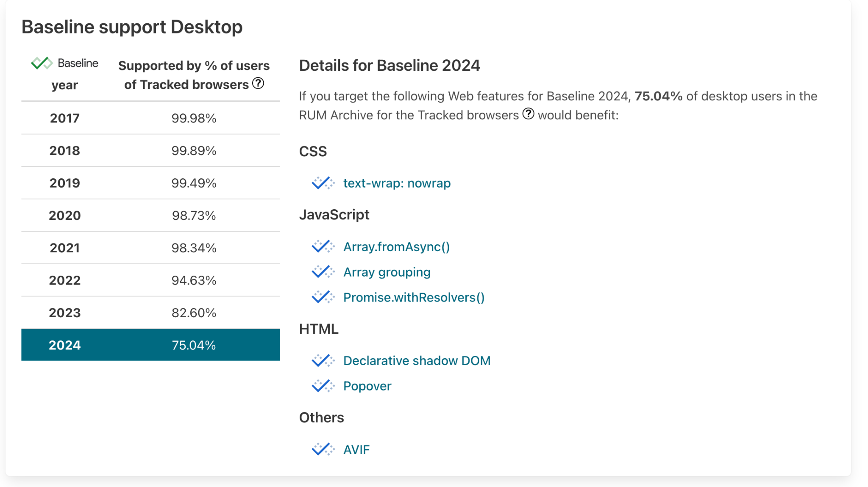The image size is (868, 487).
Task: Click the Promise.withResolvers() feature link
Action: point(414,296)
